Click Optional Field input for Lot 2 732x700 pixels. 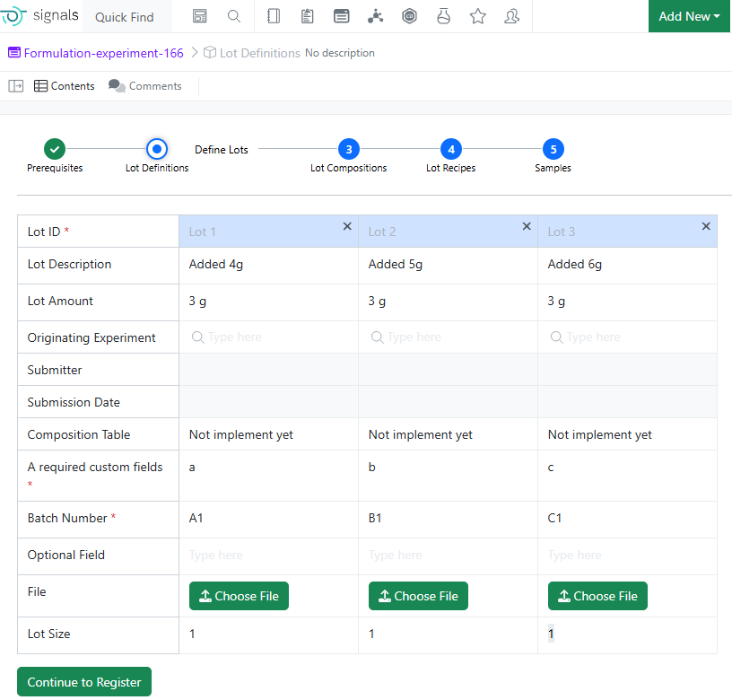449,556
